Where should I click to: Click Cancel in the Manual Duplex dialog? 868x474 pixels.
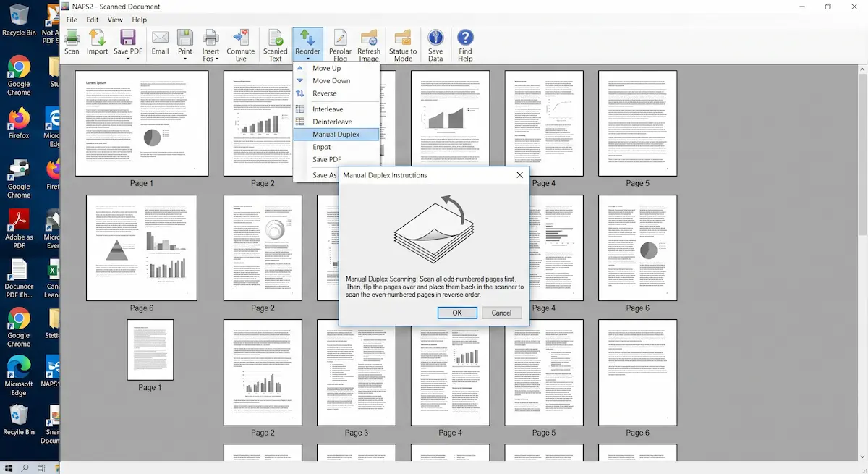pos(501,313)
